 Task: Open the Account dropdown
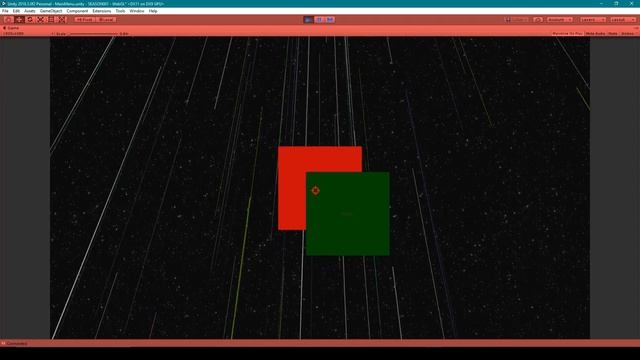pyautogui.click(x=560, y=20)
